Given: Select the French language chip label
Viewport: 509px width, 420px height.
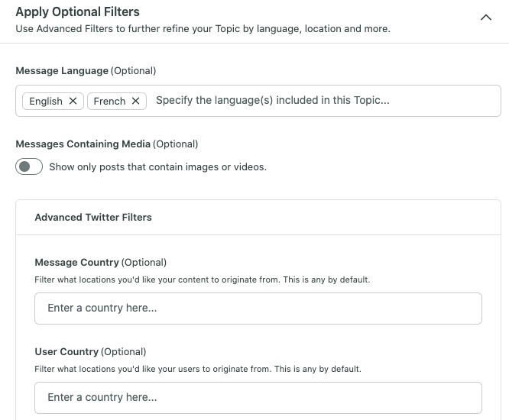Looking at the screenshot, I should pyautogui.click(x=109, y=102).
